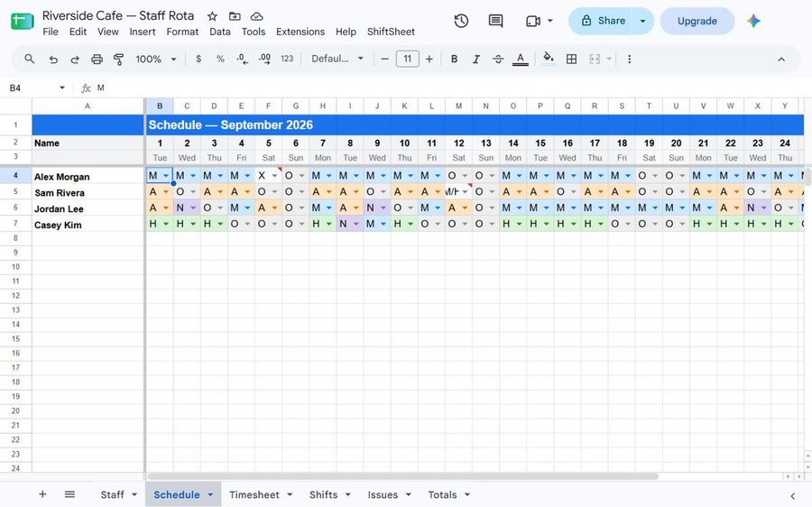This screenshot has height=507, width=812.
Task: Open the comments panel
Action: pos(495,21)
